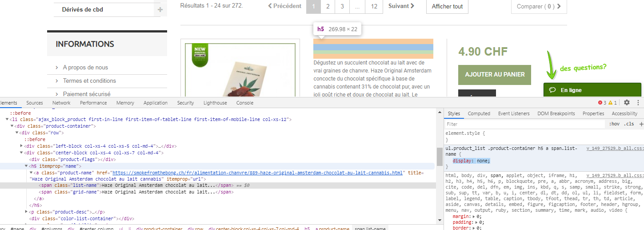Select the div product-flags DOM node
644x230 pixels.
click(x=72, y=159)
